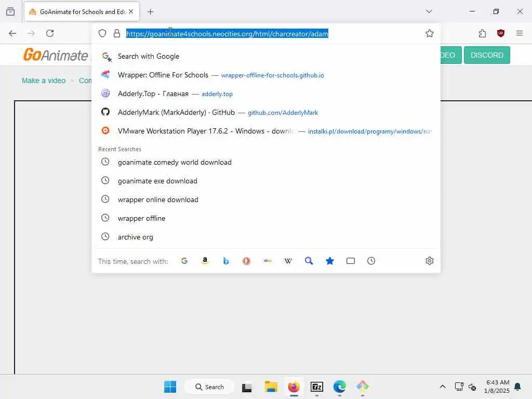
Task: Open the colorful diamond app on taskbar
Action: click(362, 387)
